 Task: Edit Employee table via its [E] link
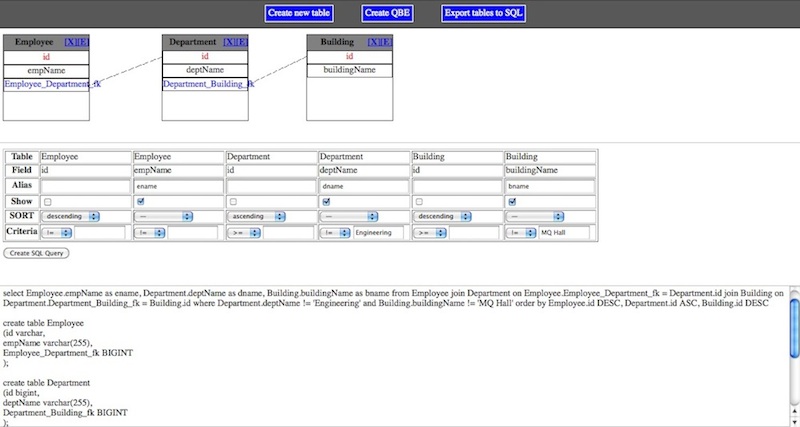click(x=83, y=42)
